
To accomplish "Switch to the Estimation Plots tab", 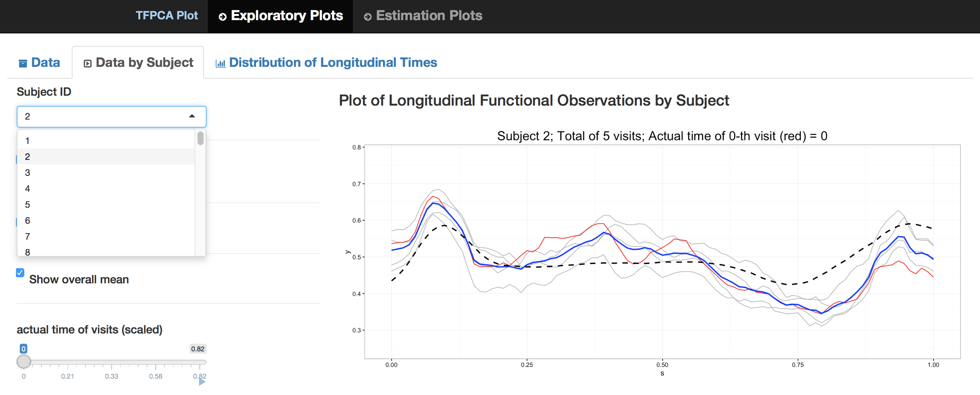I will click(x=428, y=16).
